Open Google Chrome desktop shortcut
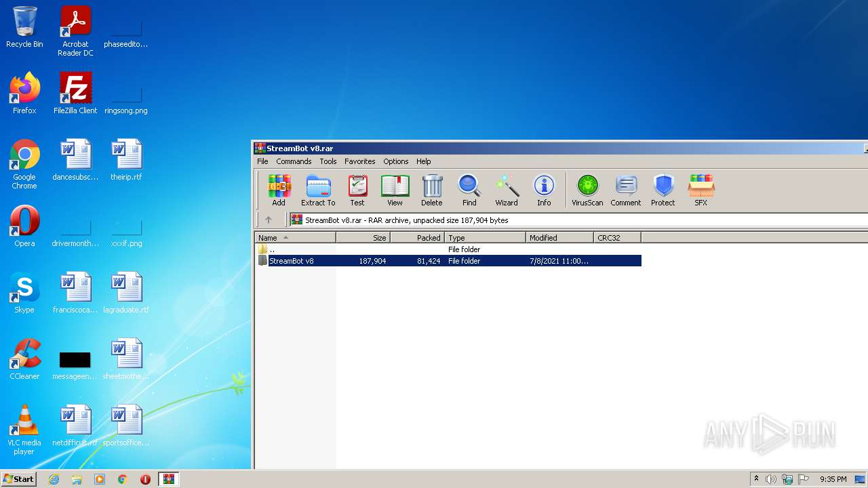This screenshot has width=868, height=488. (x=24, y=164)
